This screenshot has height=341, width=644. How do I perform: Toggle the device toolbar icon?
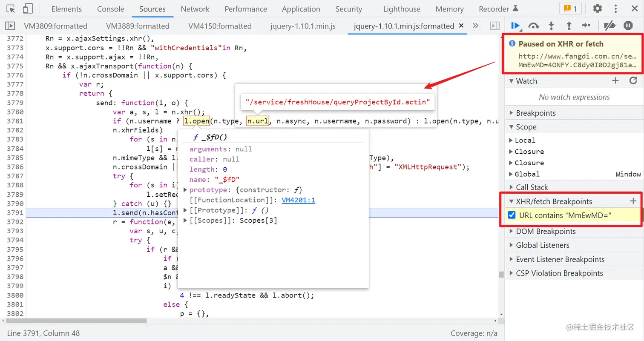pyautogui.click(x=28, y=9)
